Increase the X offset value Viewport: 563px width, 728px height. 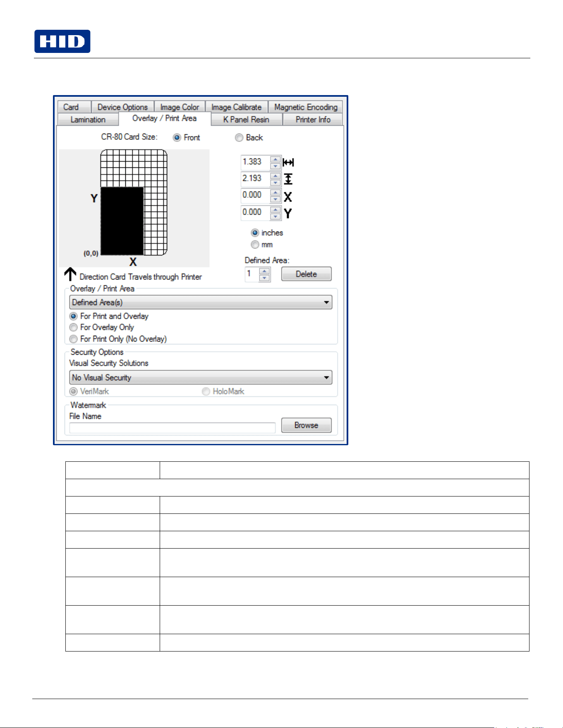[276, 193]
